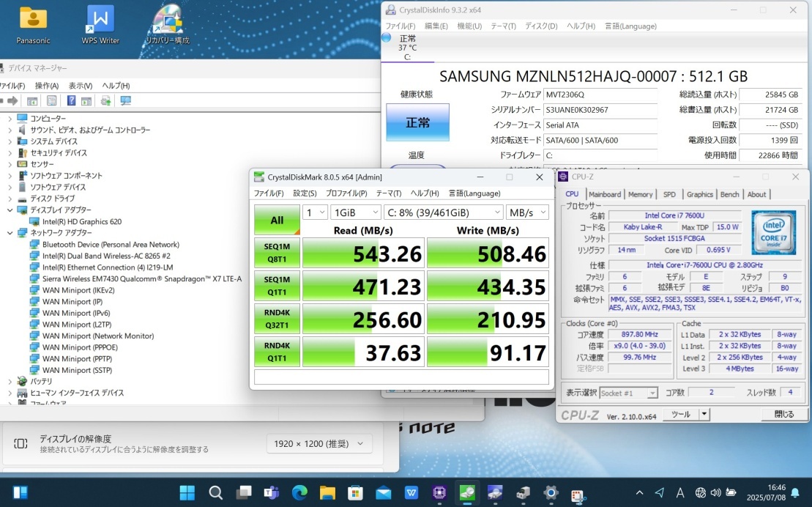812x507 pixels.
Task: Click ツール button in CPU-Z
Action: click(x=680, y=414)
